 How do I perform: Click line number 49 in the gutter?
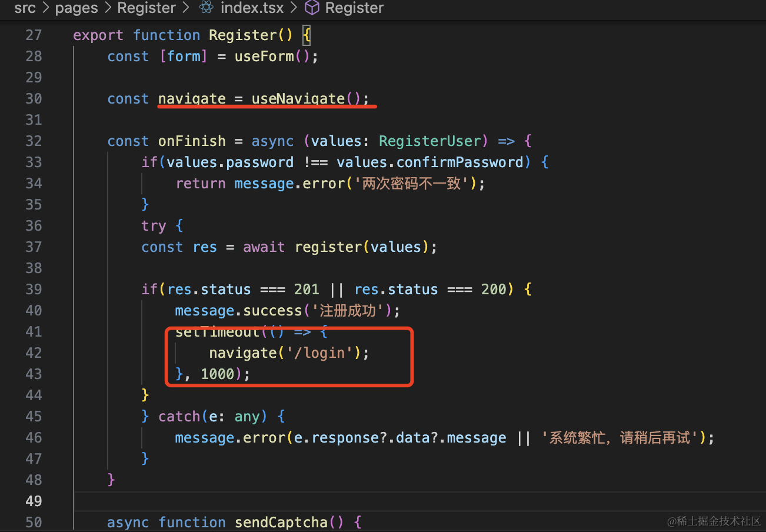(x=34, y=501)
